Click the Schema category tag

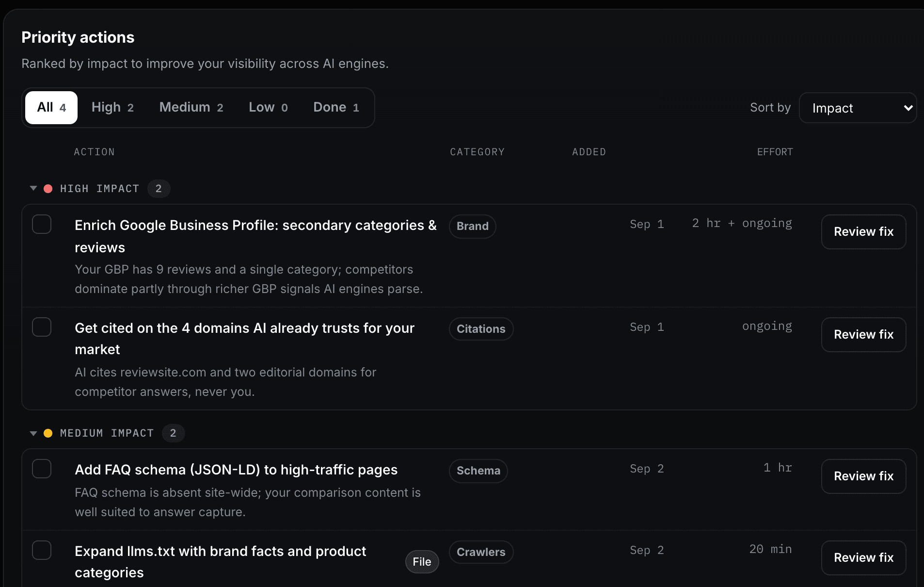(x=478, y=471)
